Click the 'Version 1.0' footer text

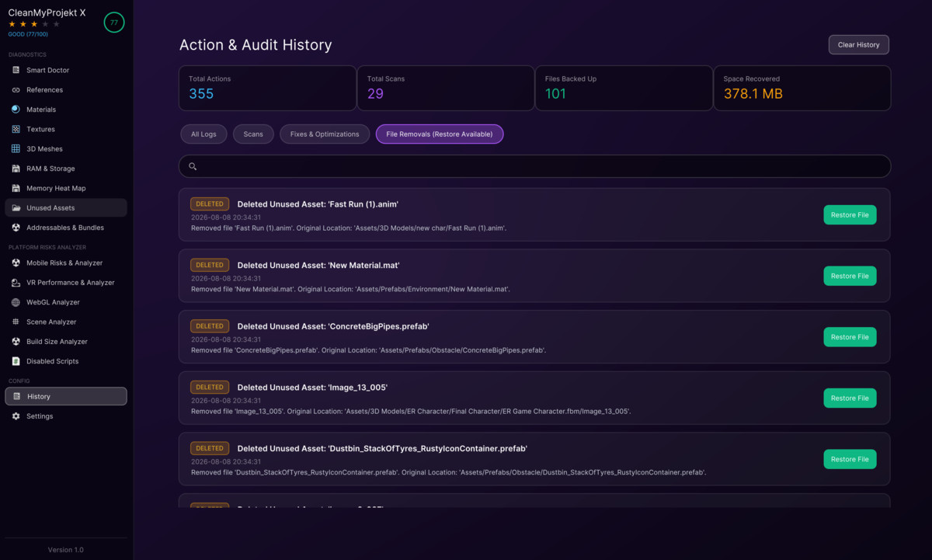(66, 550)
